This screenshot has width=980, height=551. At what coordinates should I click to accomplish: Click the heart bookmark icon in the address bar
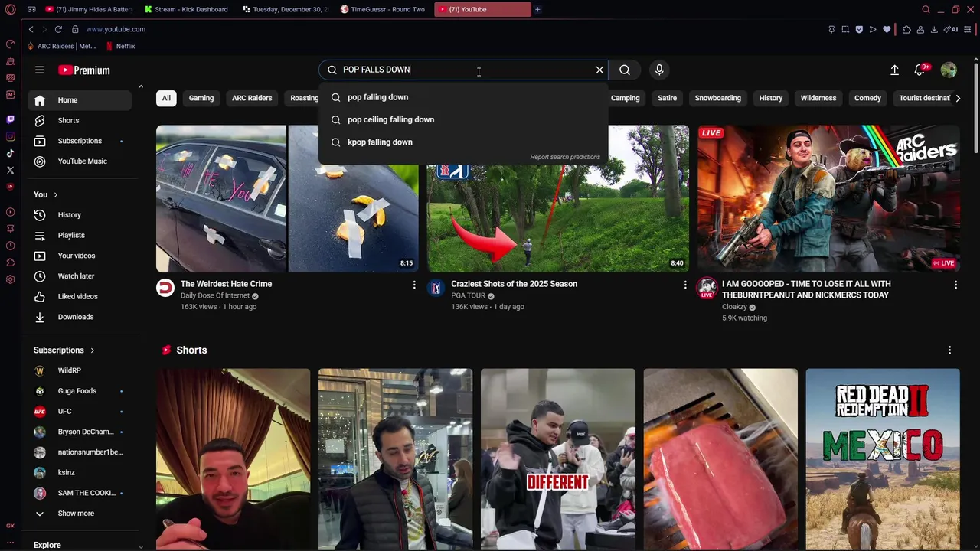[x=887, y=29]
